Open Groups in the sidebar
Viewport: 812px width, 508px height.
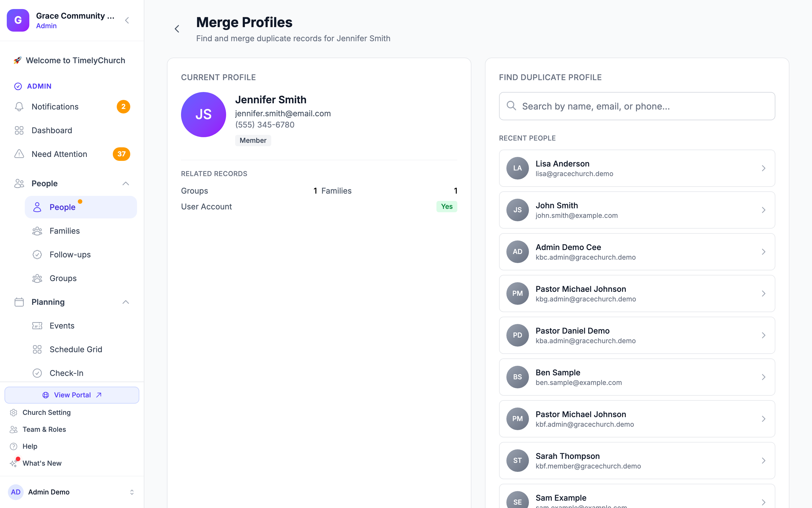coord(81,278)
